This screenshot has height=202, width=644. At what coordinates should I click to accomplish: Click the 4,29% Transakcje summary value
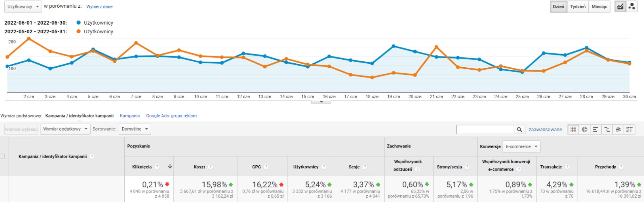pyautogui.click(x=557, y=184)
